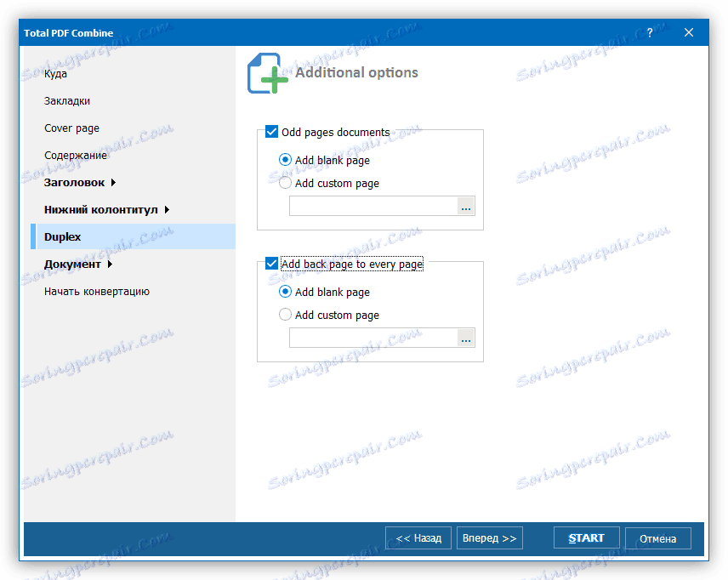Image resolution: width=728 pixels, height=580 pixels.
Task: Toggle the Odd pages documents checkbox
Action: pyautogui.click(x=271, y=132)
